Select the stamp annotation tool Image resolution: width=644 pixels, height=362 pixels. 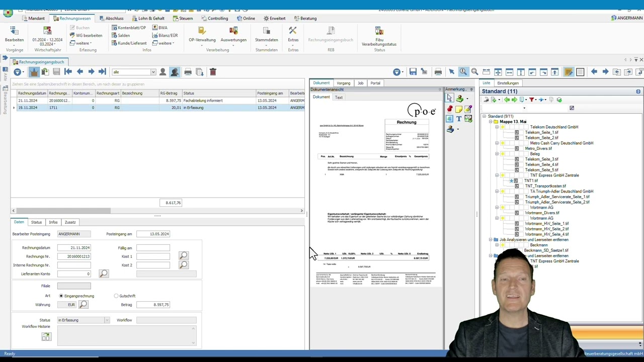point(459,99)
